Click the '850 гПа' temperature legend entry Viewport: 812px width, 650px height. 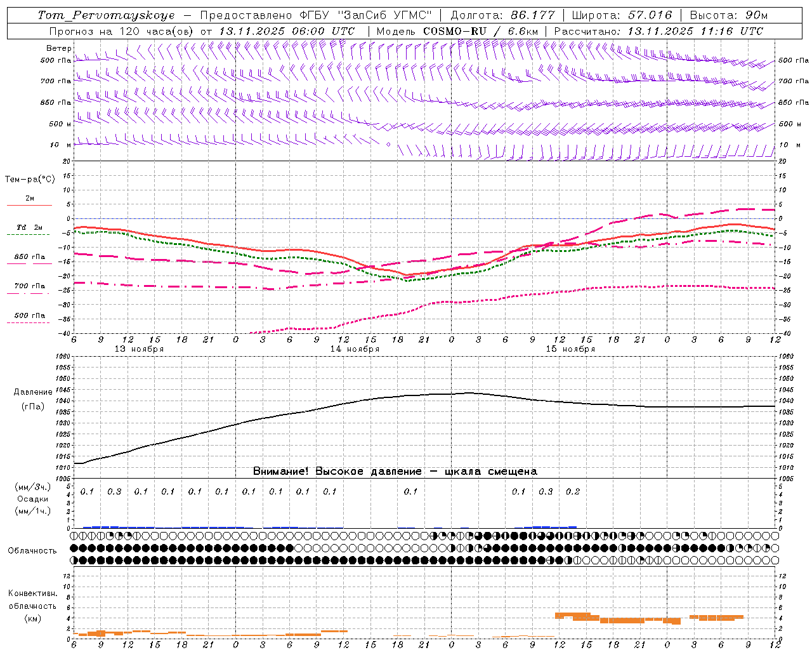click(29, 256)
